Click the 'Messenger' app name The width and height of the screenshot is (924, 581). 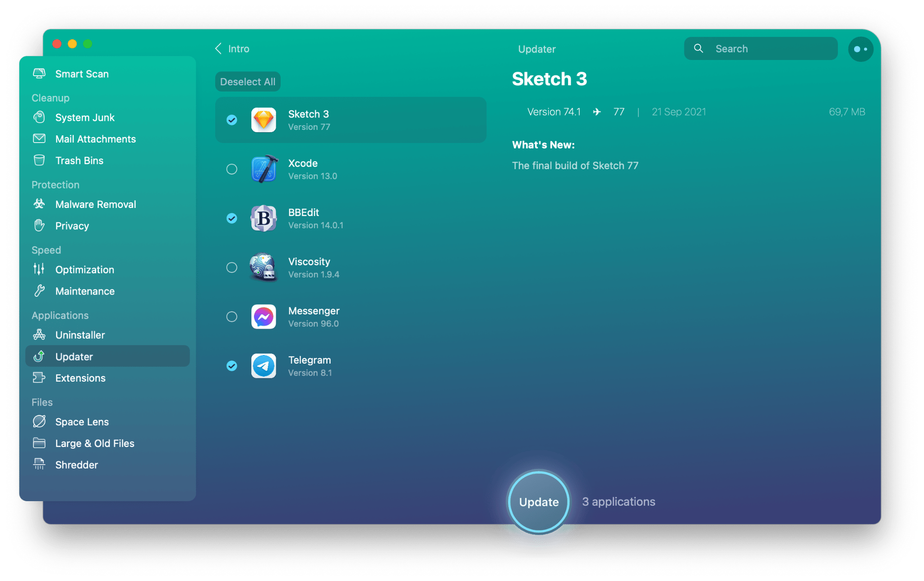314,311
